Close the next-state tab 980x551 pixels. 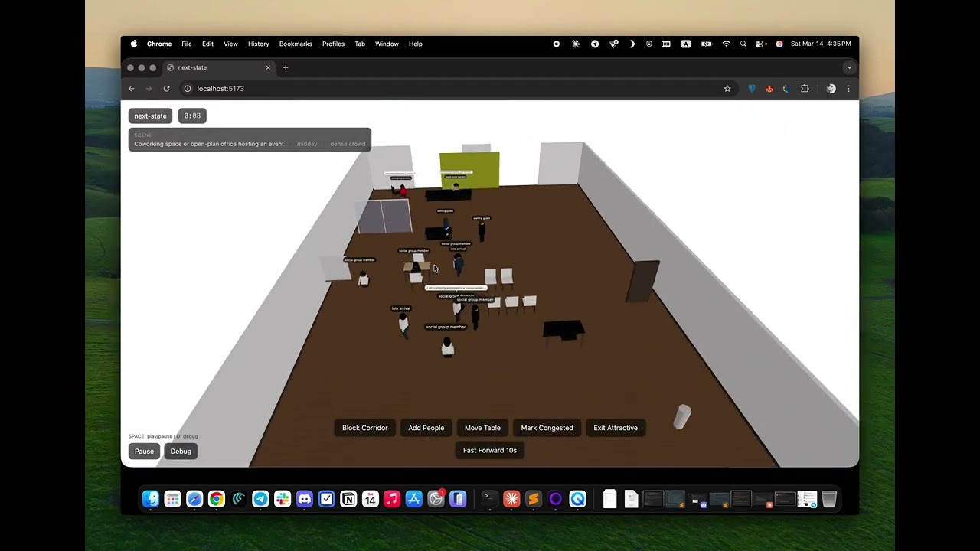click(x=268, y=67)
